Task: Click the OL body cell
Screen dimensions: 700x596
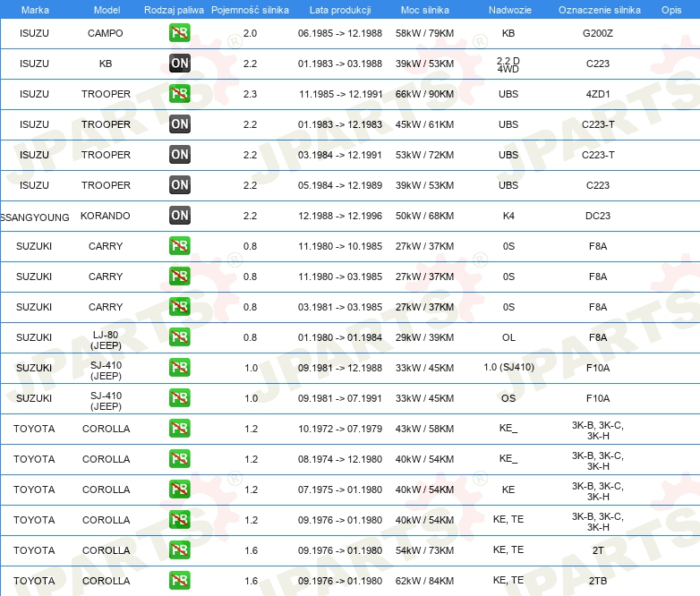Action: 508,337
